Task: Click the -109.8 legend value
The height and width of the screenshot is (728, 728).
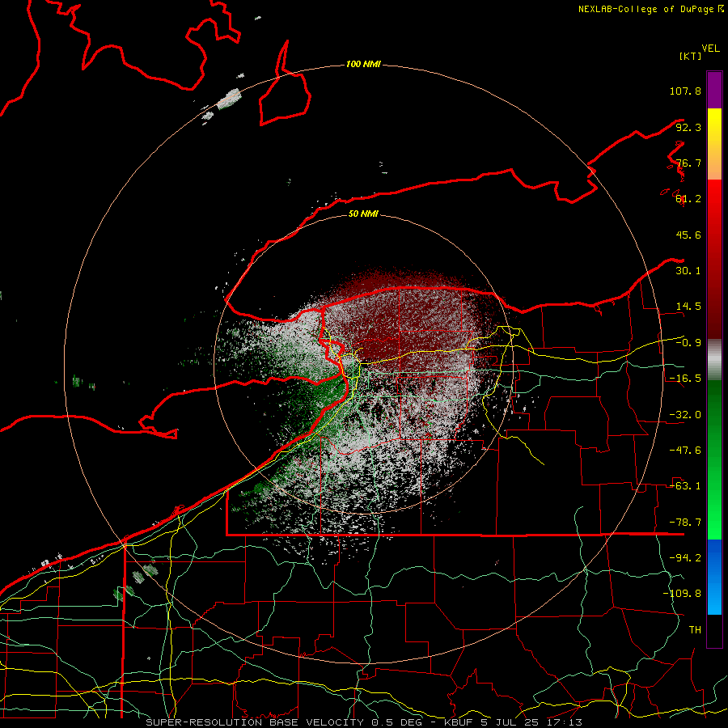Action: (x=682, y=594)
